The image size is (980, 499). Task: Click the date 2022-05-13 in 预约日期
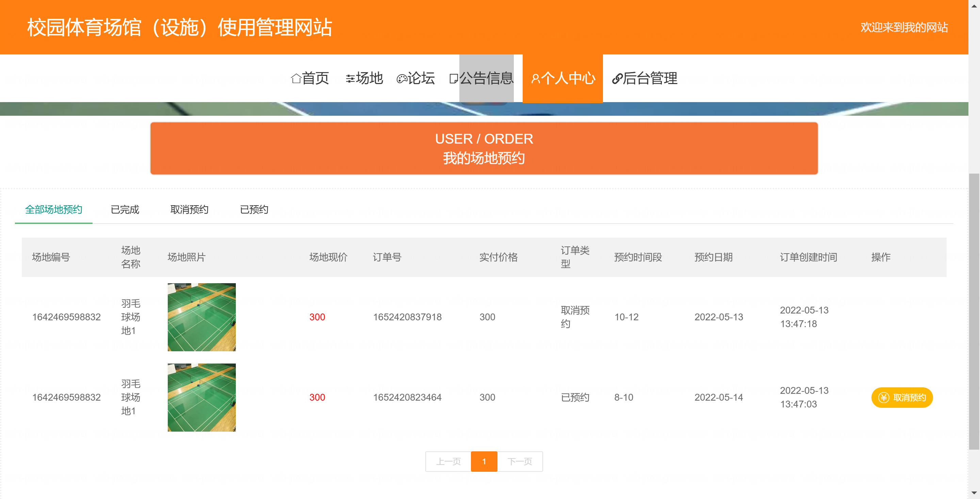click(719, 317)
